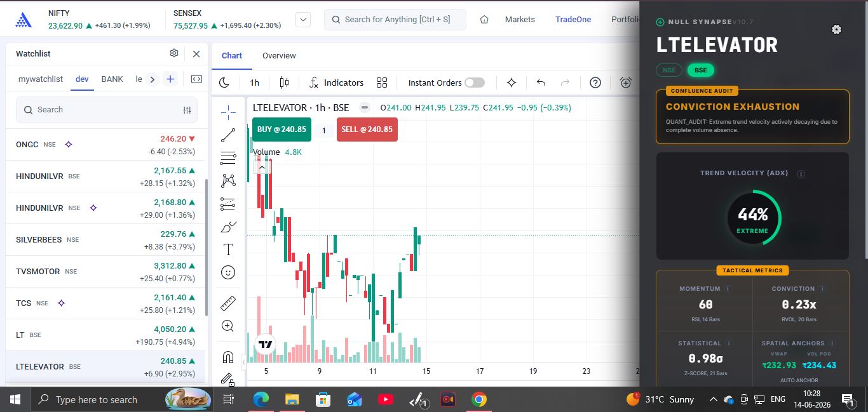
Task: Open TradeOne in the top navigation
Action: [x=573, y=20]
